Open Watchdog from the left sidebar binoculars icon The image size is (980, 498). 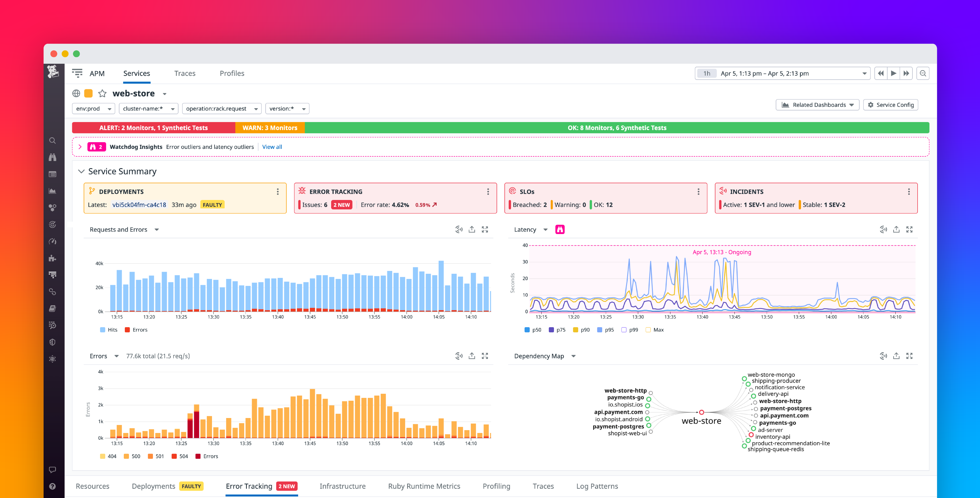coord(53,157)
